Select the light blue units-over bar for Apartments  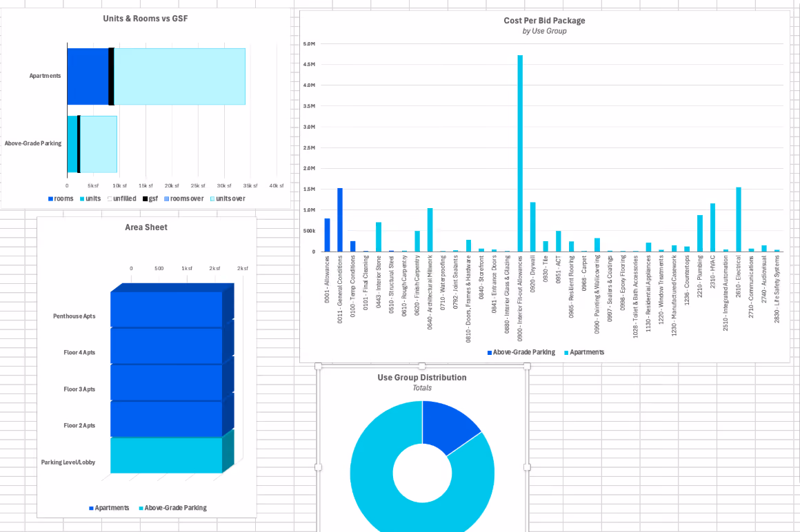[179, 76]
